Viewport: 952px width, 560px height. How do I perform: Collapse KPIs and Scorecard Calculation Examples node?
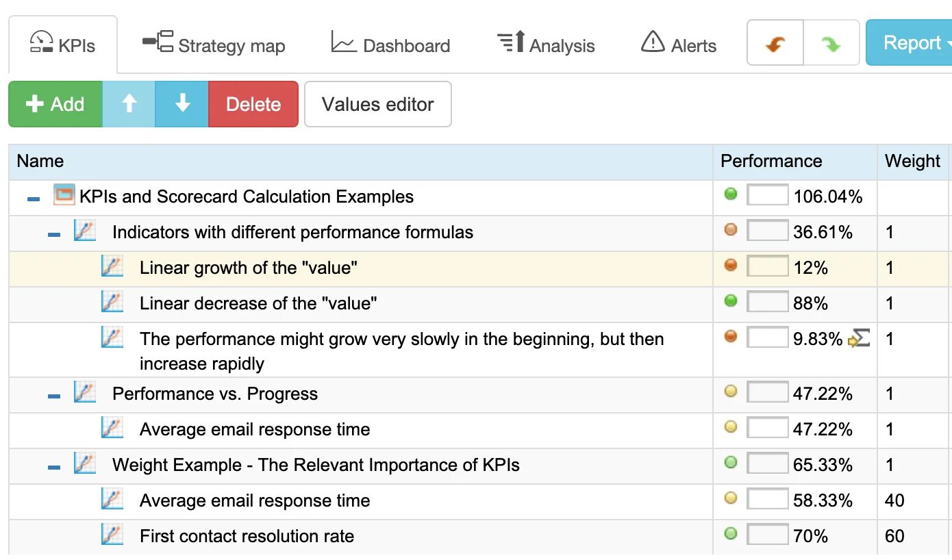point(34,199)
